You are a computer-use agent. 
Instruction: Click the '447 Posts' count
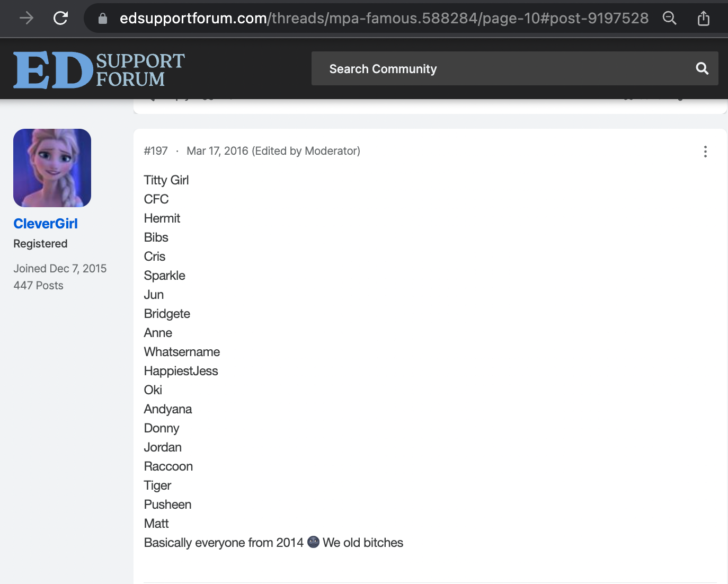[38, 286]
